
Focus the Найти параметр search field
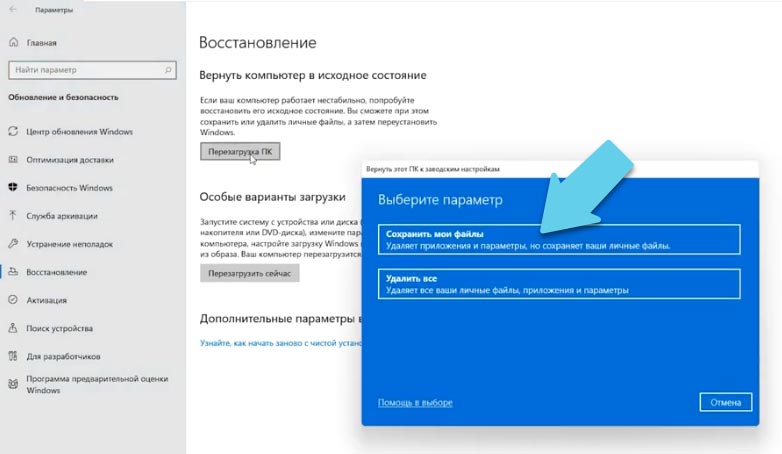pos(92,70)
